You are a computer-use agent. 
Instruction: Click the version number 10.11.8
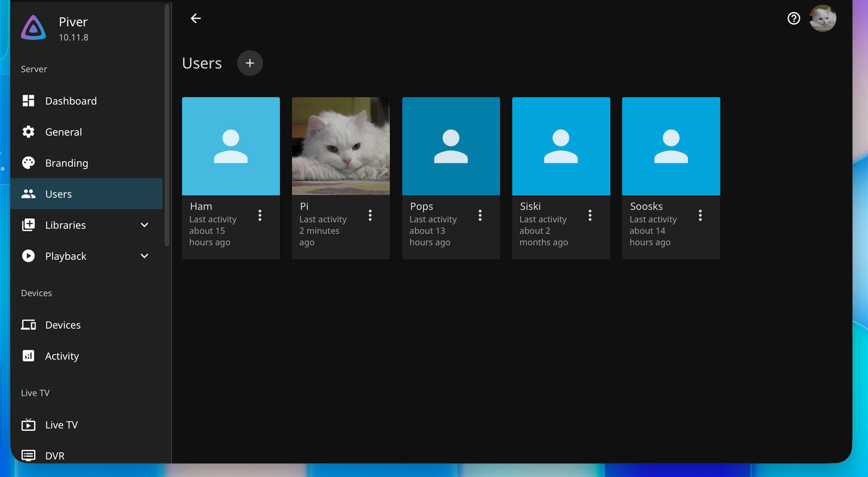coord(73,38)
